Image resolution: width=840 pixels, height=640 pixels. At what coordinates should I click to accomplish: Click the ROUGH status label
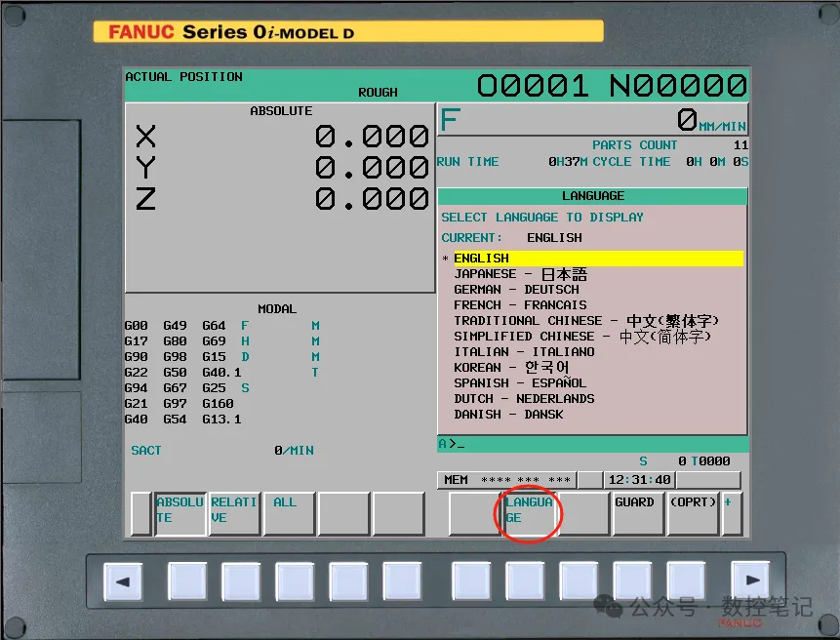(378, 92)
